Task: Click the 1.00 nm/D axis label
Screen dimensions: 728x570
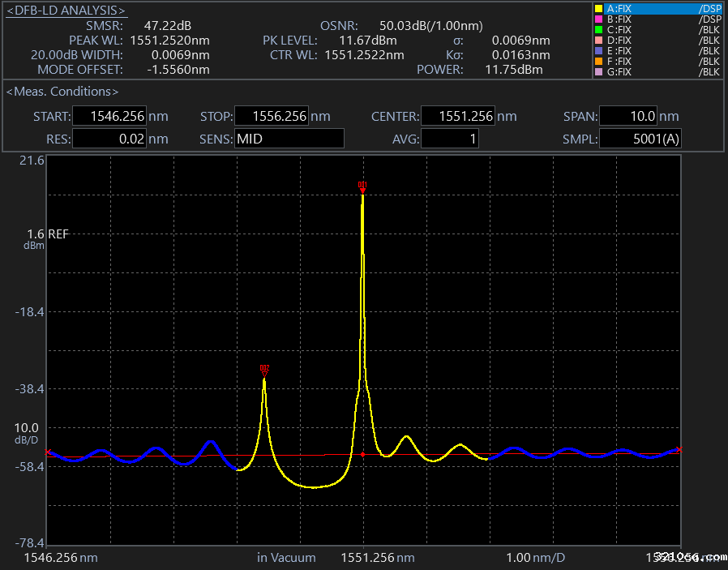Action: click(535, 558)
